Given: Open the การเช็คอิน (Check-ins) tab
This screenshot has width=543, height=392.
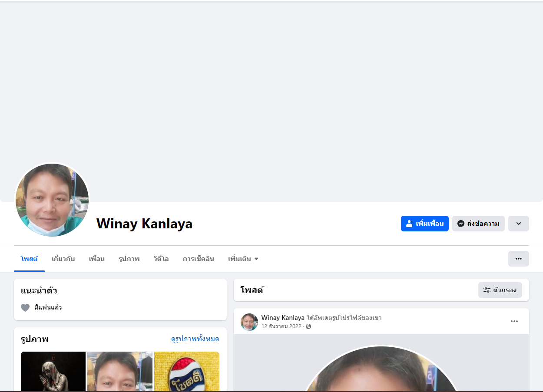Looking at the screenshot, I should point(199,259).
